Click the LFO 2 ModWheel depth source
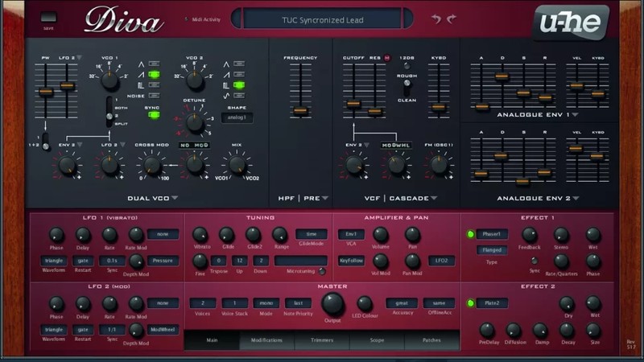 (163, 330)
